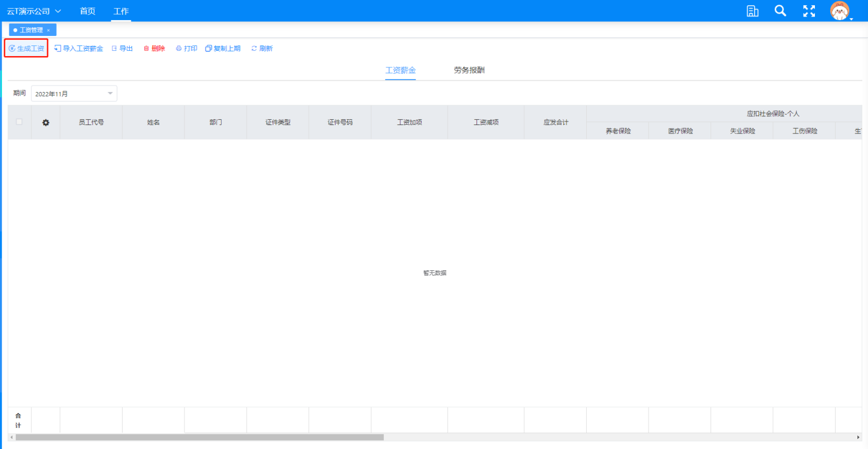This screenshot has height=449, width=868.
Task: Select the 工资薪金 tab
Action: (x=400, y=70)
